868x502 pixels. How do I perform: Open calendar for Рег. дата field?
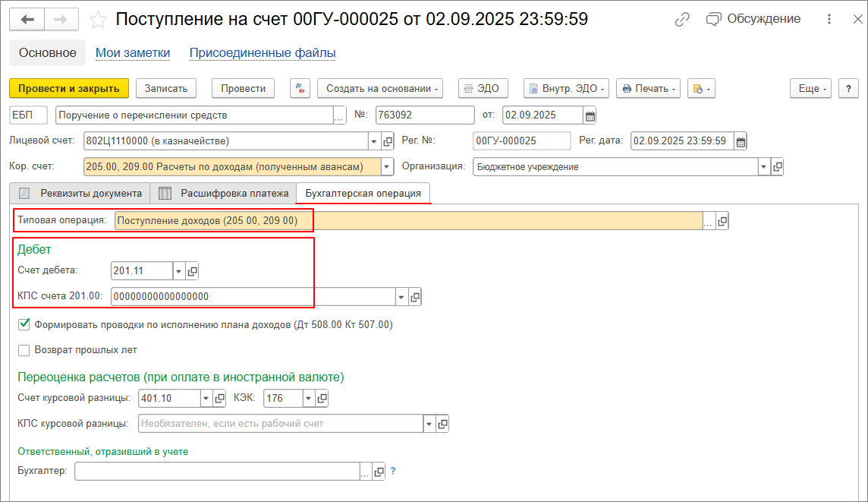pyautogui.click(x=741, y=141)
